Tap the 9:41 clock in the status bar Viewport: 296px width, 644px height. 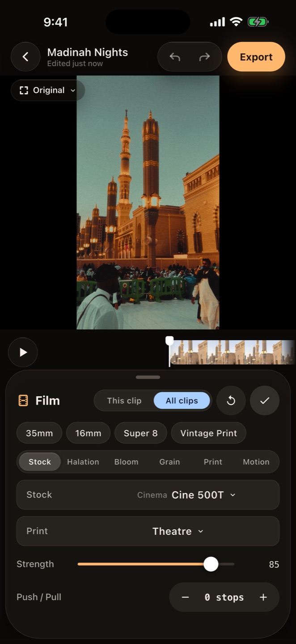click(55, 22)
